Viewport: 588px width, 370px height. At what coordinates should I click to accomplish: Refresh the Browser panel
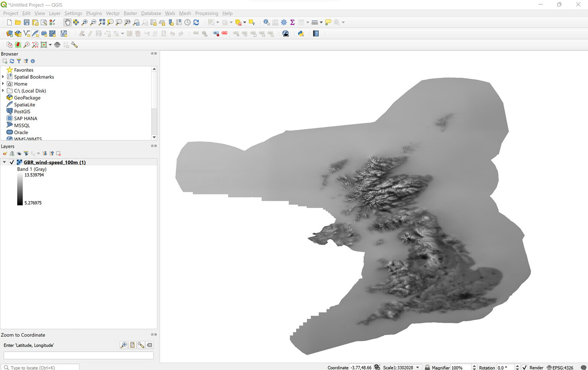point(12,61)
